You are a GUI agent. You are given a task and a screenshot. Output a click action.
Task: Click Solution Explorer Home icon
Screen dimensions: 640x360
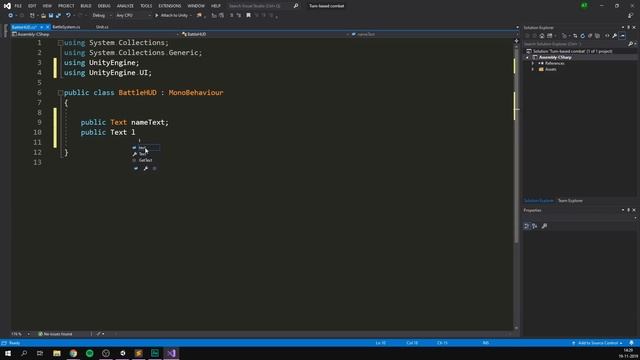point(542,36)
